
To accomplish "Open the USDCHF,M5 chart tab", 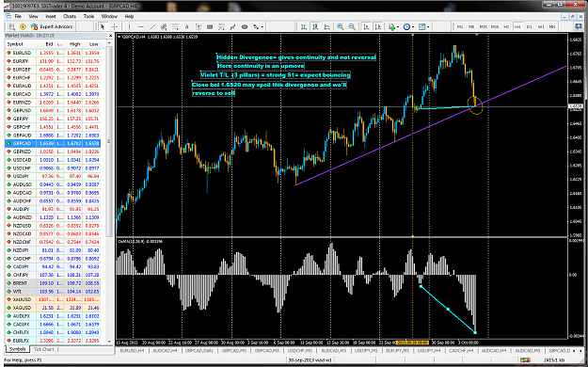I will 299,350.
